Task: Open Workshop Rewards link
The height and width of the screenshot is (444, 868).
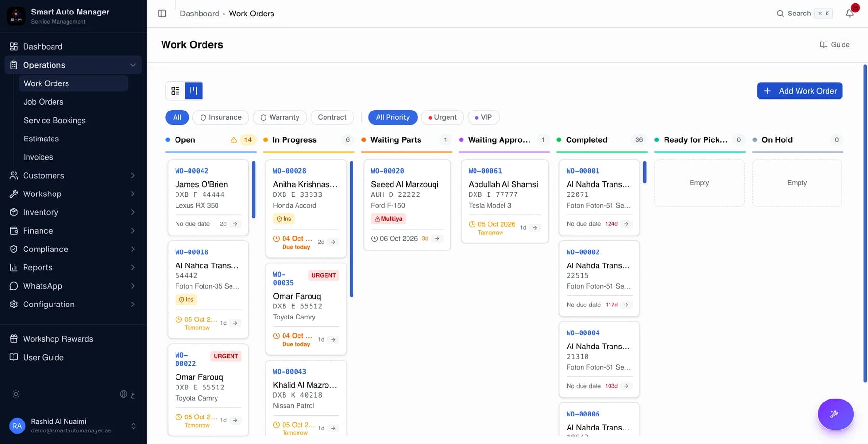Action: pos(73,339)
